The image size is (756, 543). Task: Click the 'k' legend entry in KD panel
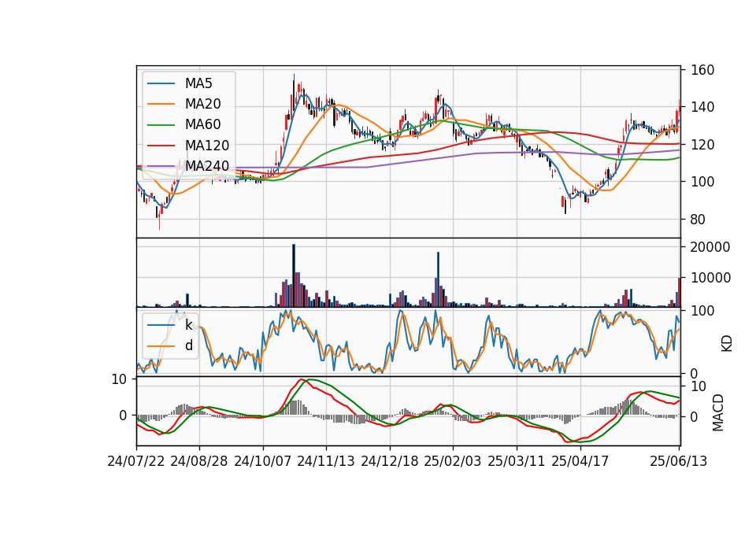[188, 325]
